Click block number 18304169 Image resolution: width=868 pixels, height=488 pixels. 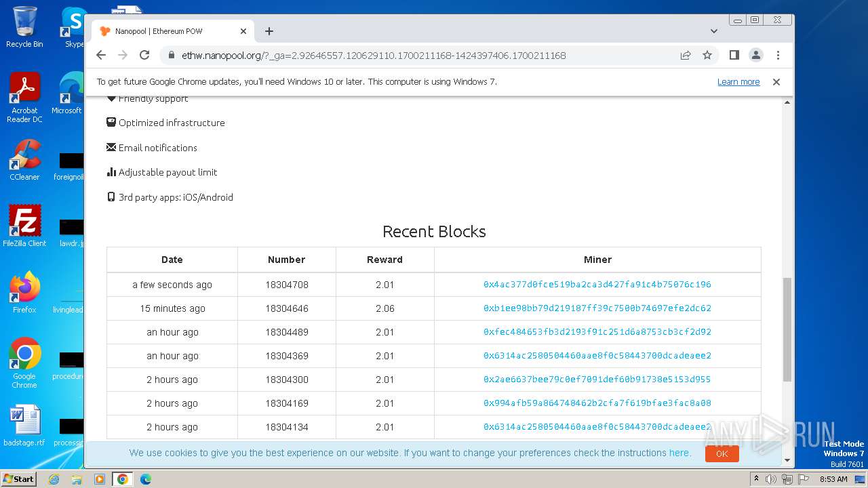(x=287, y=403)
